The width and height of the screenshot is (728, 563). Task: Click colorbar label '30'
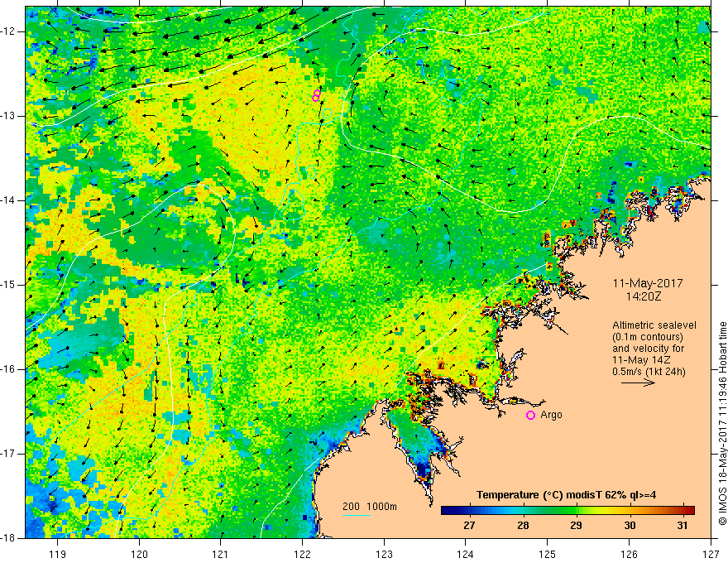coord(630,526)
